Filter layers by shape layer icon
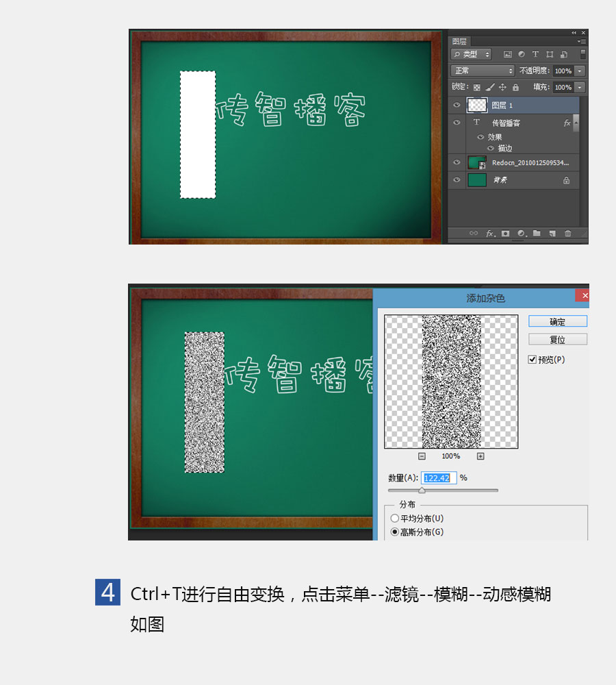616x685 pixels. click(550, 54)
